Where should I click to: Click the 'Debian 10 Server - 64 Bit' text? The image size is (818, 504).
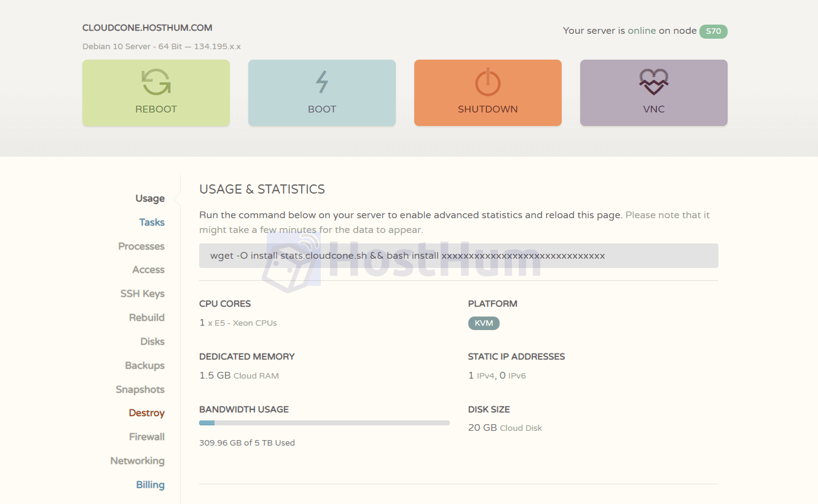point(132,47)
